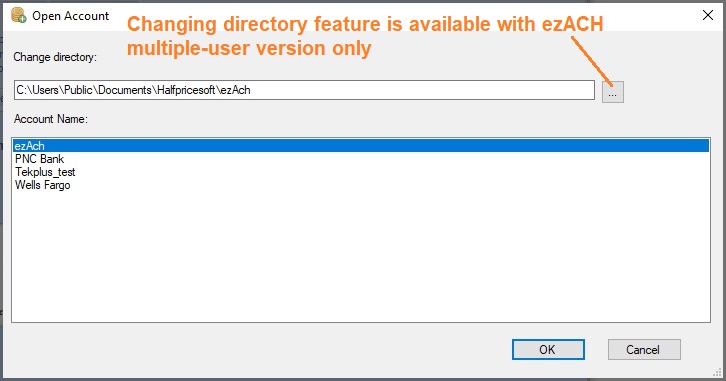
Task: Choose the Tekplus_test account
Action: [45, 172]
